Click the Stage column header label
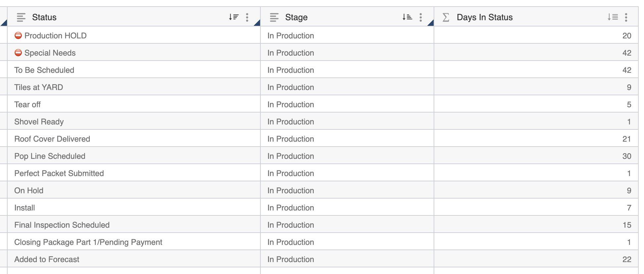Image resolution: width=644 pixels, height=274 pixels. pyautogui.click(x=296, y=17)
